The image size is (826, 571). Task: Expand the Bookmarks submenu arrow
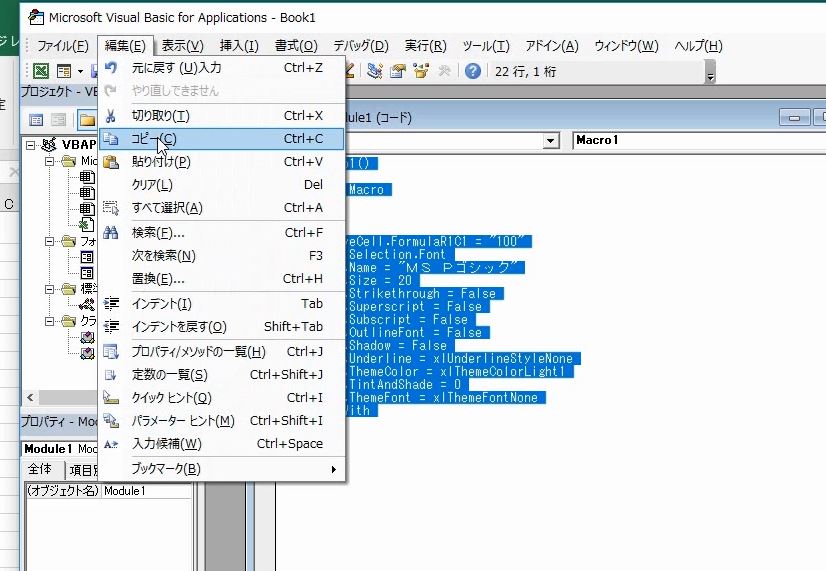(x=333, y=469)
